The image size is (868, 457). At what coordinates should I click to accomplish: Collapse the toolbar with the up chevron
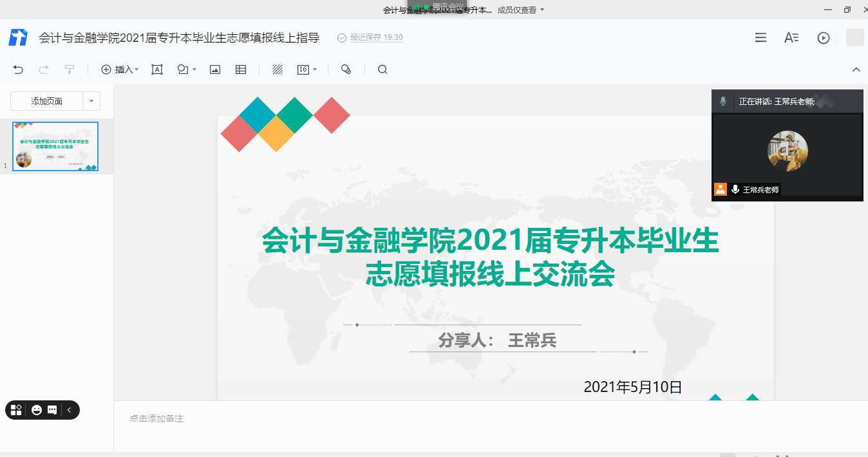click(x=856, y=70)
